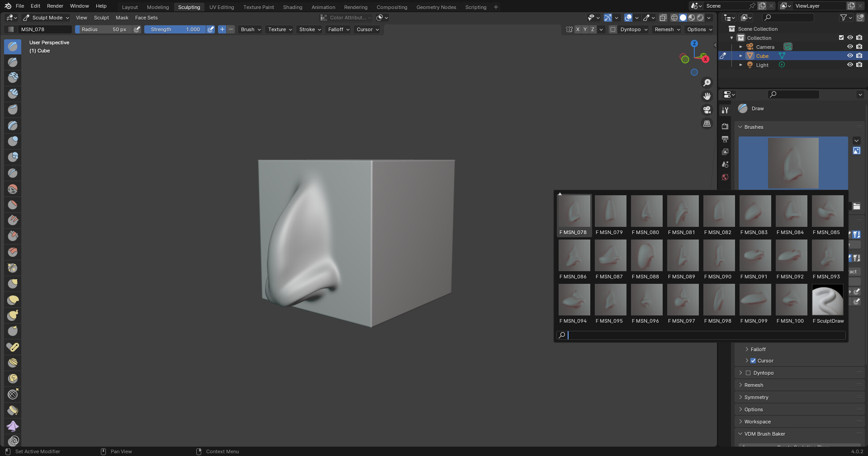Toggle Cube visibility in the outliner
Screen dimensions: 868x456
coord(850,56)
